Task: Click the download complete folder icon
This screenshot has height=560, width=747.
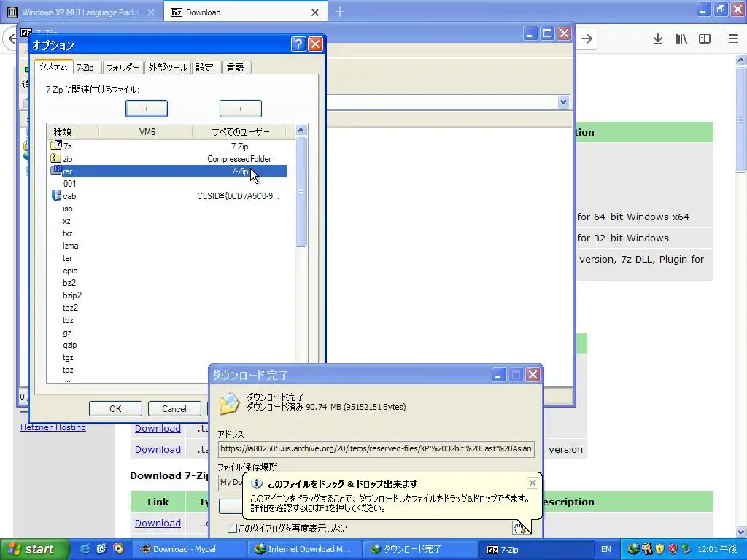Action: (229, 403)
